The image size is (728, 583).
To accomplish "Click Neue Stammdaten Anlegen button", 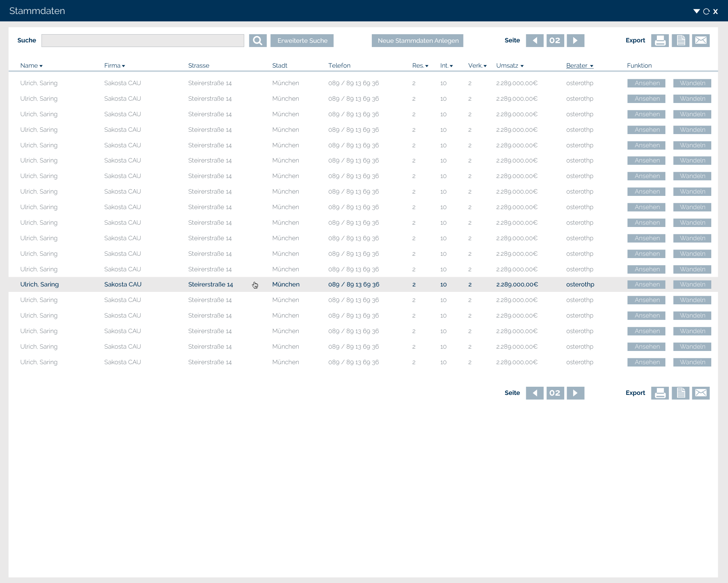I will (417, 40).
